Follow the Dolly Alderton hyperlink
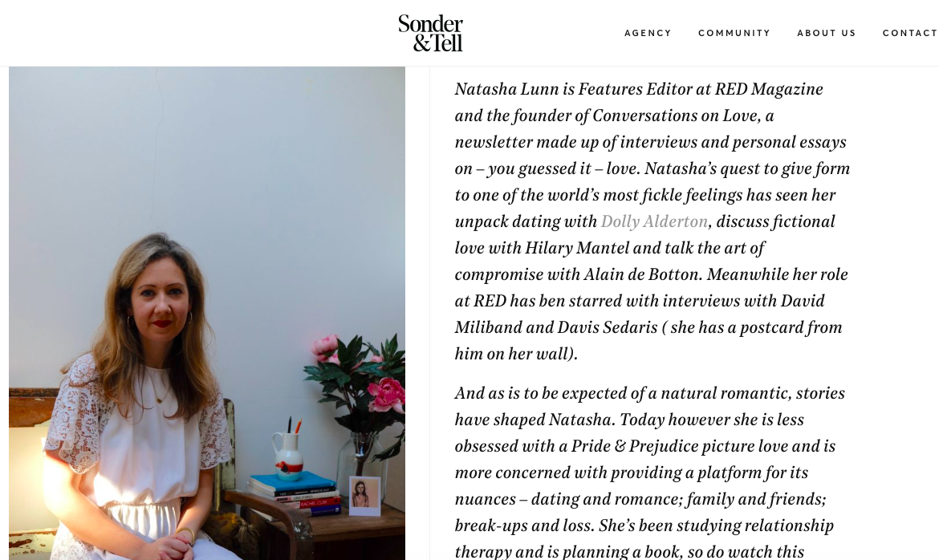 tap(654, 221)
